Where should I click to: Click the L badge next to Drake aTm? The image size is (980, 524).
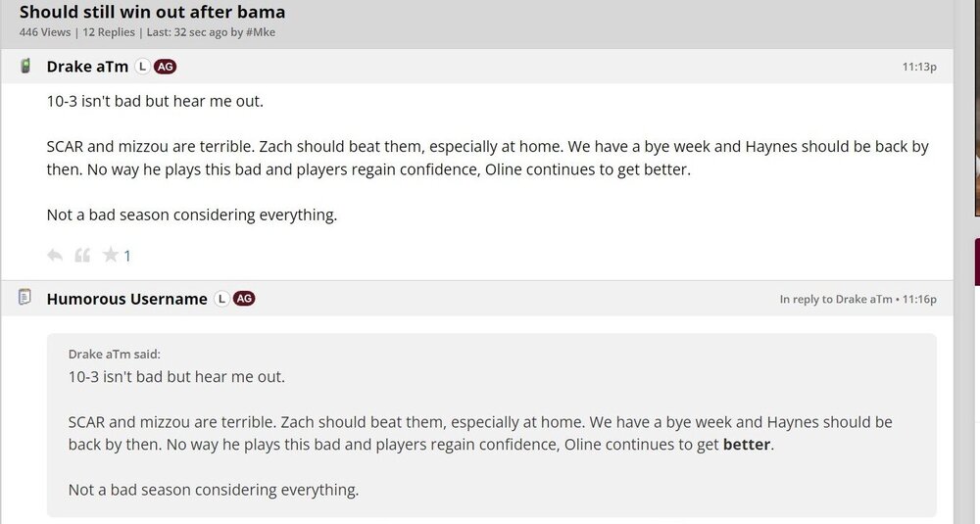(x=142, y=67)
